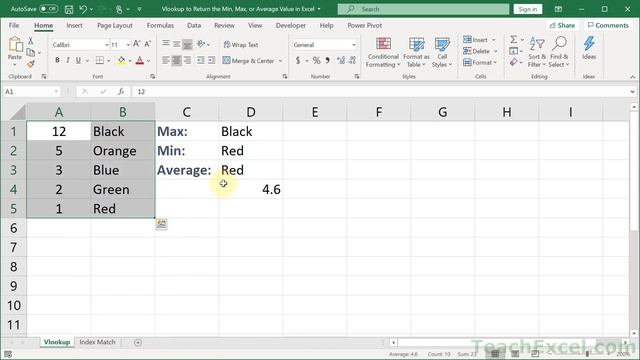Increase font size with larger A icon
The height and width of the screenshot is (360, 640).
tap(137, 44)
